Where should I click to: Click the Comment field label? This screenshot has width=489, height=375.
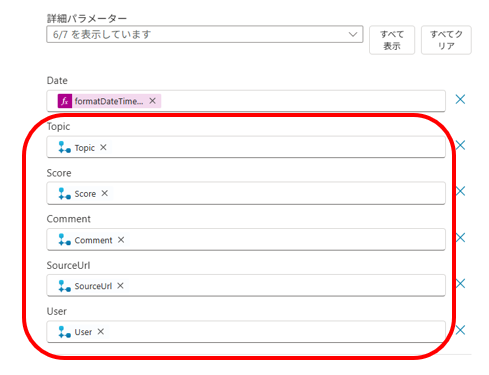(69, 219)
